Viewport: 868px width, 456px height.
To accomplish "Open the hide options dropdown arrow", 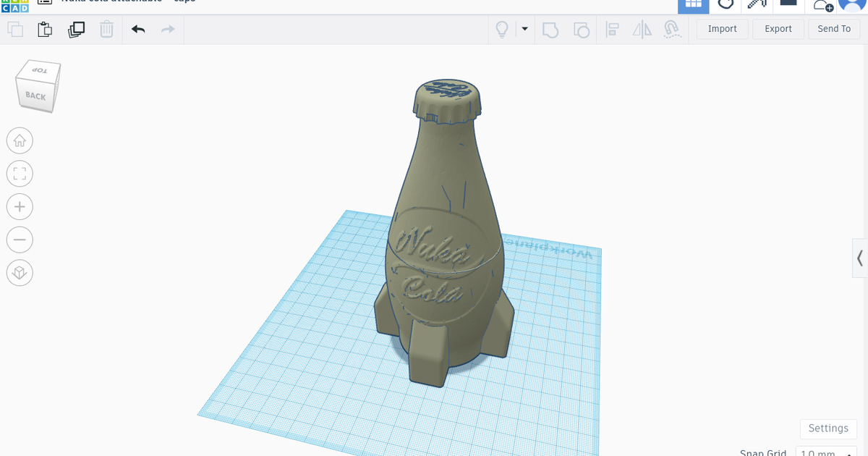I will click(x=524, y=29).
